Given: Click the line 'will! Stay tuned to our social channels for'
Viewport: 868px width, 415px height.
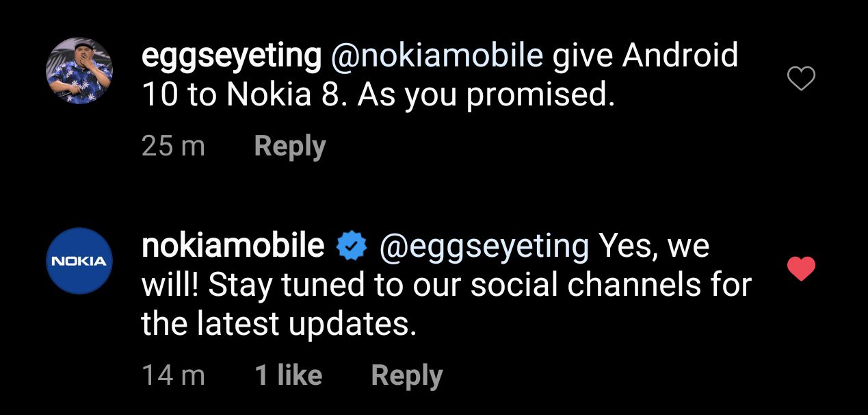Looking at the screenshot, I should (x=446, y=286).
